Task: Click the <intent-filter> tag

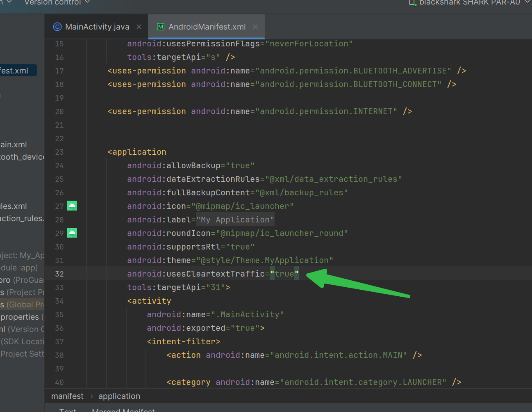Action: 184,341
